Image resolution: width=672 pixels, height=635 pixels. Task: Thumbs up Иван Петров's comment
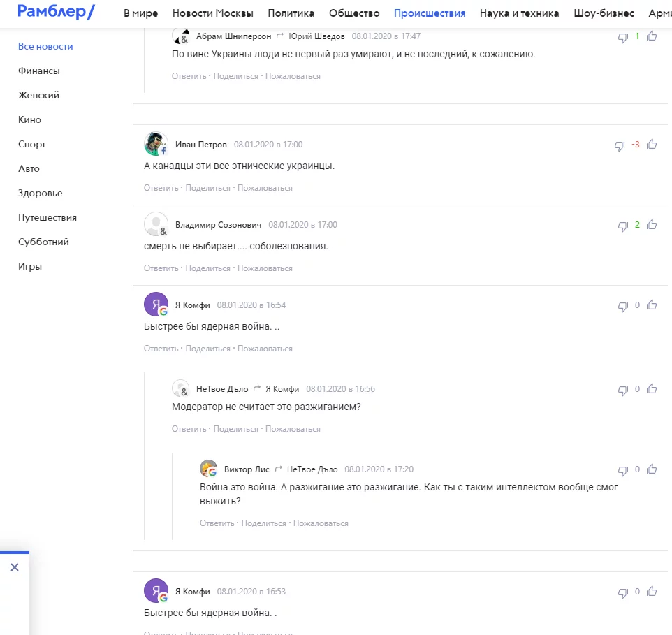pos(652,144)
